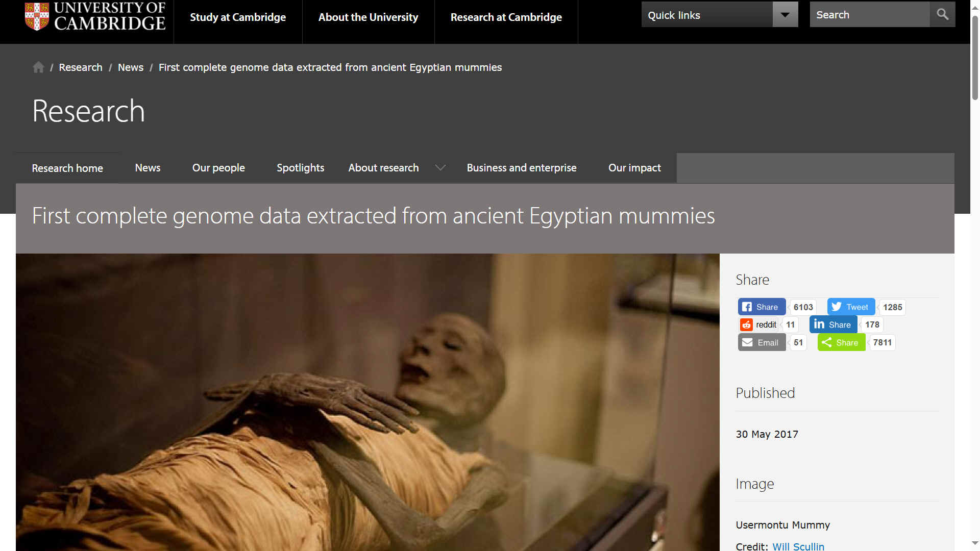Email this article

coord(762,342)
